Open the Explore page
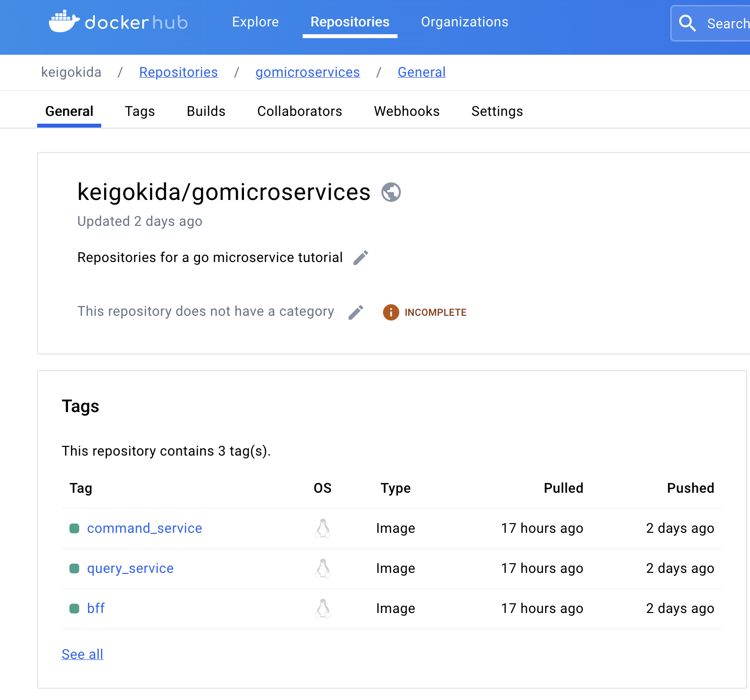Viewport: 750px width, 700px height. coord(255,22)
